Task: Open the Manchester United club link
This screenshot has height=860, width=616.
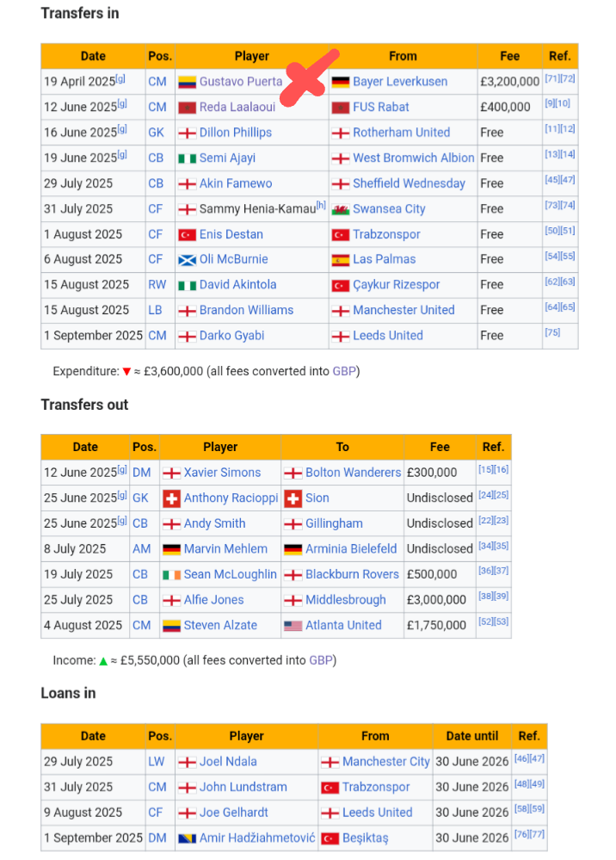Action: 403,311
